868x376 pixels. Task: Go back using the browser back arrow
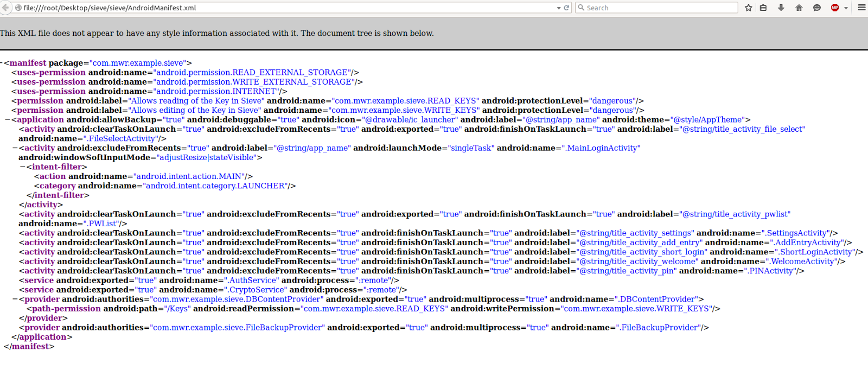pyautogui.click(x=5, y=8)
